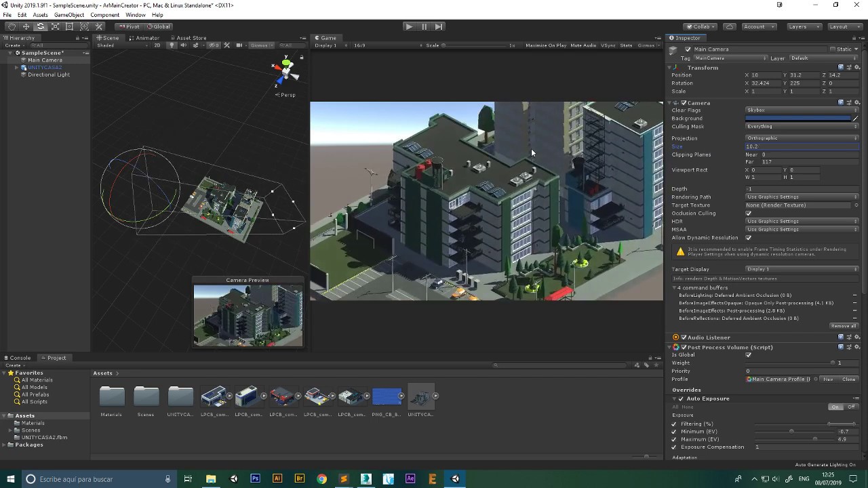Viewport: 868px width, 488px height.
Task: Toggle the Static checkbox
Action: pos(833,49)
